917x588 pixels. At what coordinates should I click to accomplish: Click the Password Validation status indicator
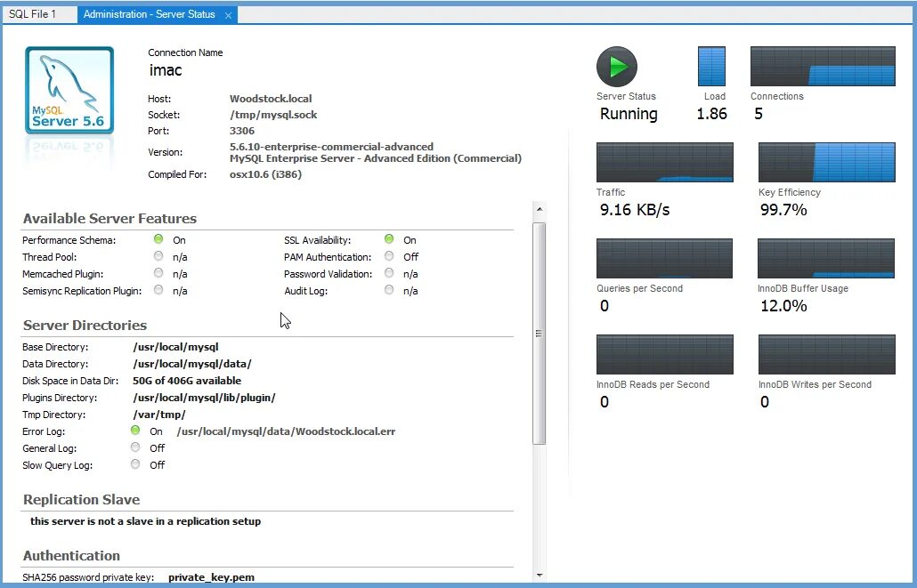pyautogui.click(x=389, y=272)
